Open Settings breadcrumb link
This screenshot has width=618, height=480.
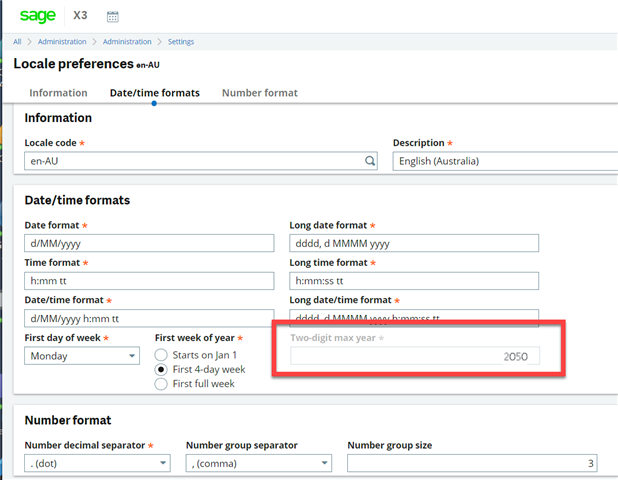(x=181, y=42)
